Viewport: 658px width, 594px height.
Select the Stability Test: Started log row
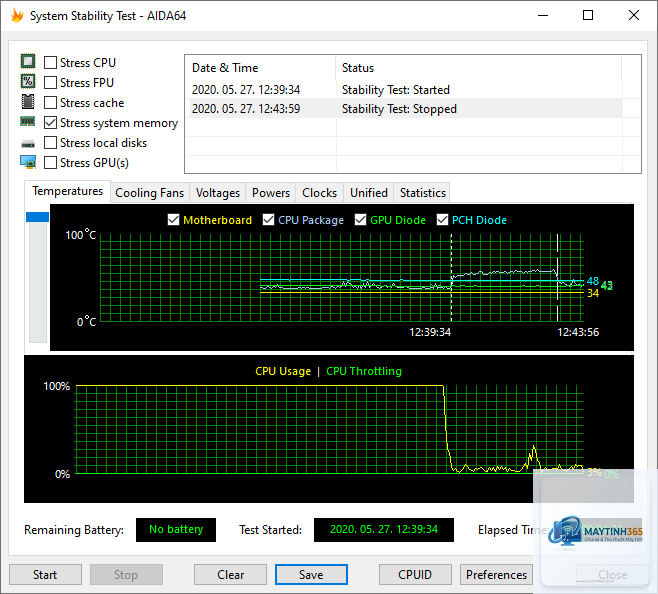tap(405, 90)
